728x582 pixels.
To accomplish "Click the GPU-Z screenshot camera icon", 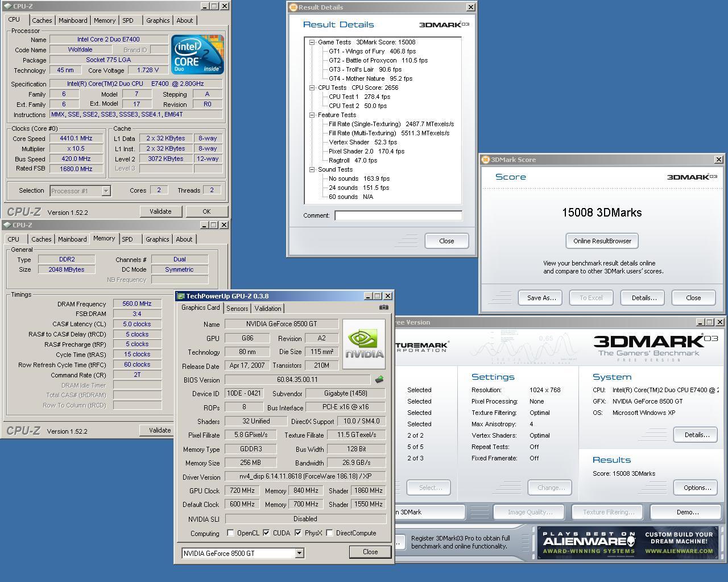I will [384, 307].
